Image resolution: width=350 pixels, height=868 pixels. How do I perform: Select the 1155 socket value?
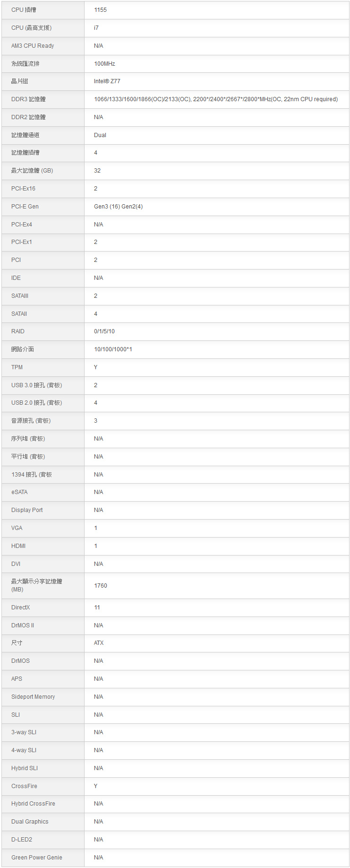[x=100, y=10]
